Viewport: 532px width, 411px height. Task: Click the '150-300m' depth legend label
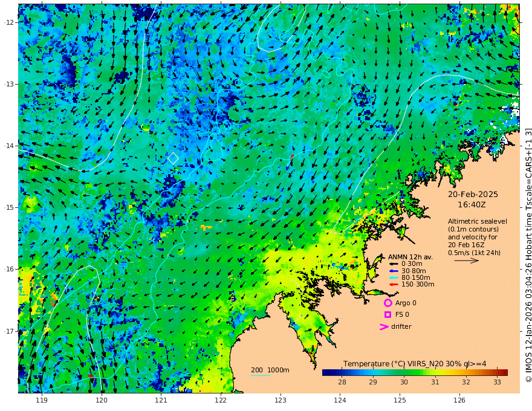tap(418, 285)
